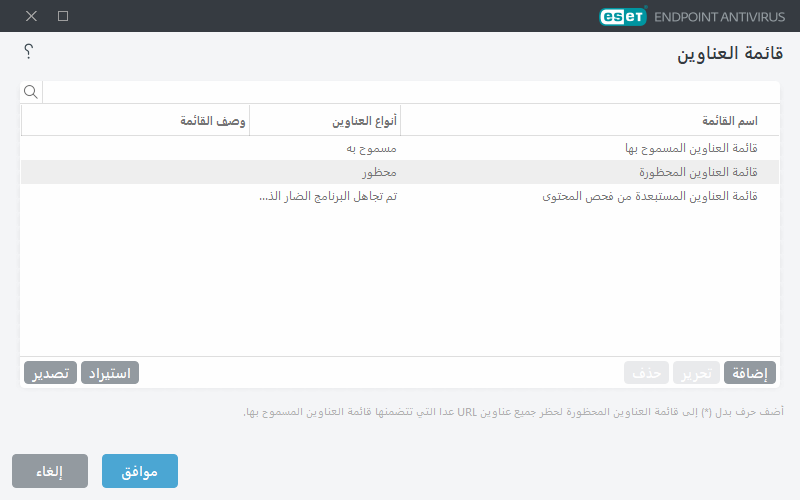Click the ESET logo in title bar
This screenshot has width=800, height=500.
point(622,16)
